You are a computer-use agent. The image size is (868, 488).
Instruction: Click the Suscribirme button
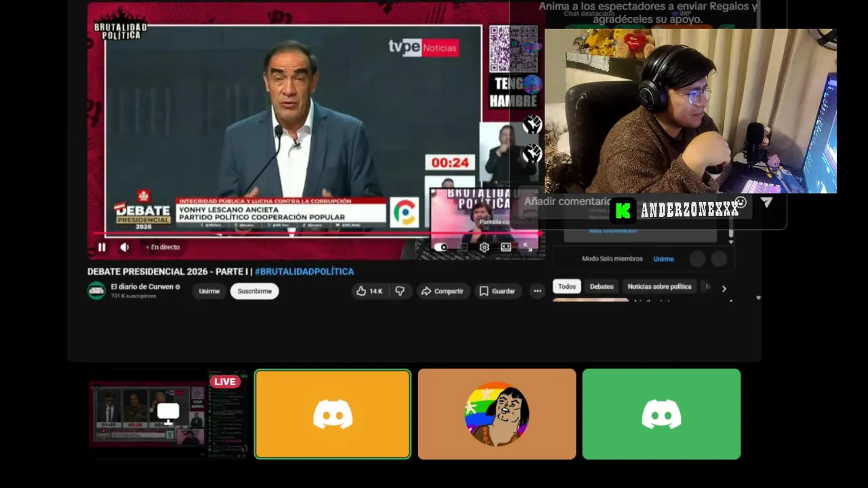(x=254, y=291)
